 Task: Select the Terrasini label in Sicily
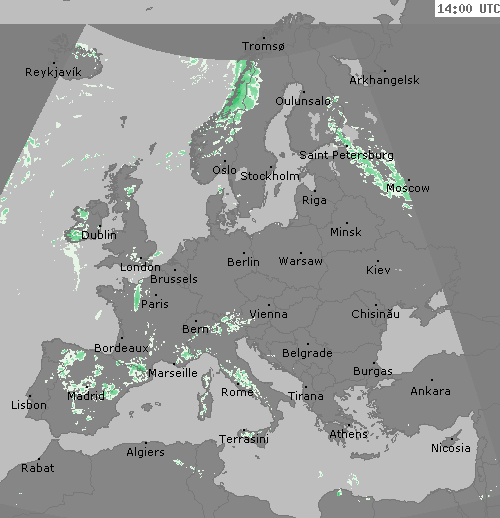244,439
